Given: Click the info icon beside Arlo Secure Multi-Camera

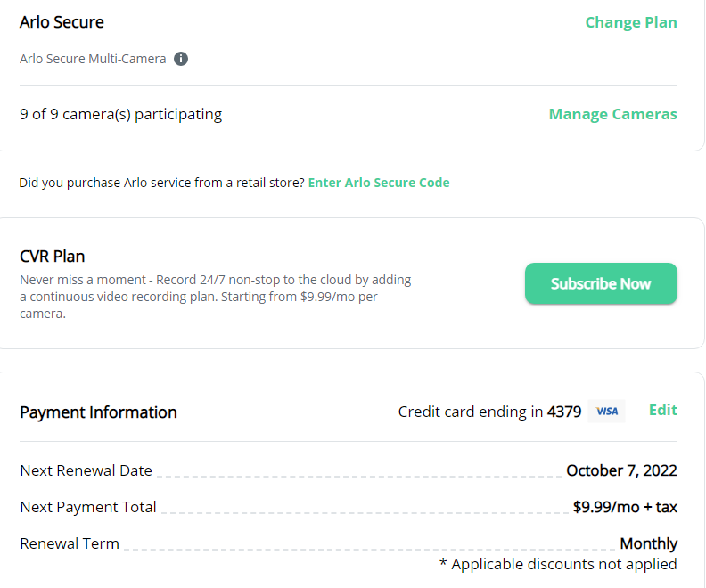Looking at the screenshot, I should [x=181, y=59].
